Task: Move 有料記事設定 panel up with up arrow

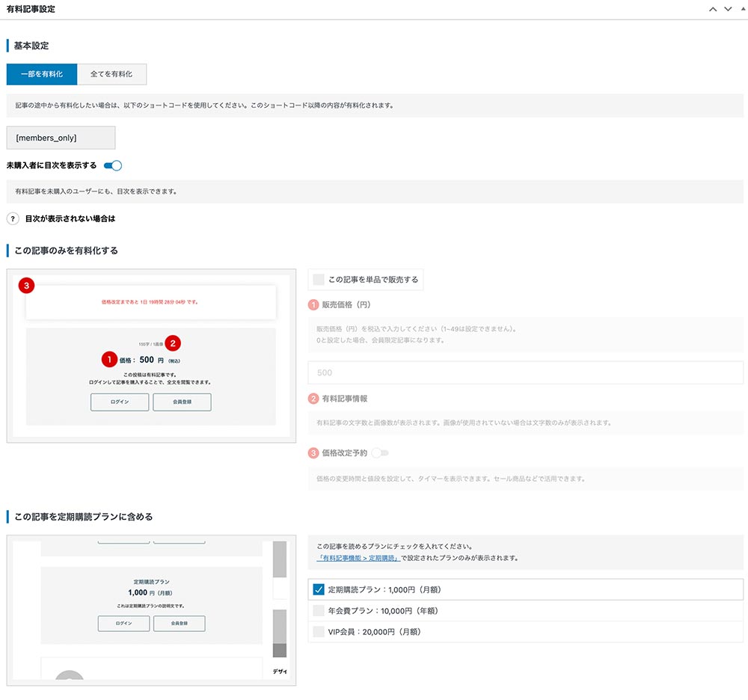Action: coord(713,9)
